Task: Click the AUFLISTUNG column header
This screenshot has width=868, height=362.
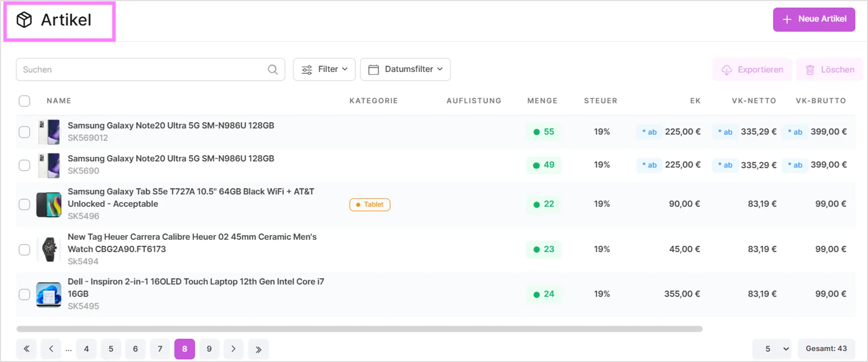Action: point(474,101)
